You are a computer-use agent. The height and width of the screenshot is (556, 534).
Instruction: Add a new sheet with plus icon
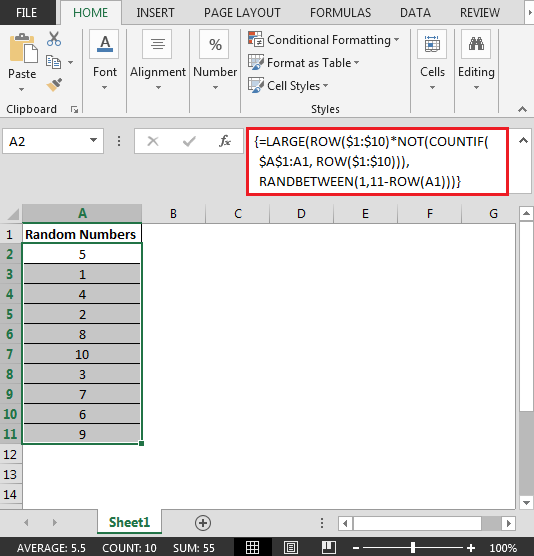click(203, 523)
